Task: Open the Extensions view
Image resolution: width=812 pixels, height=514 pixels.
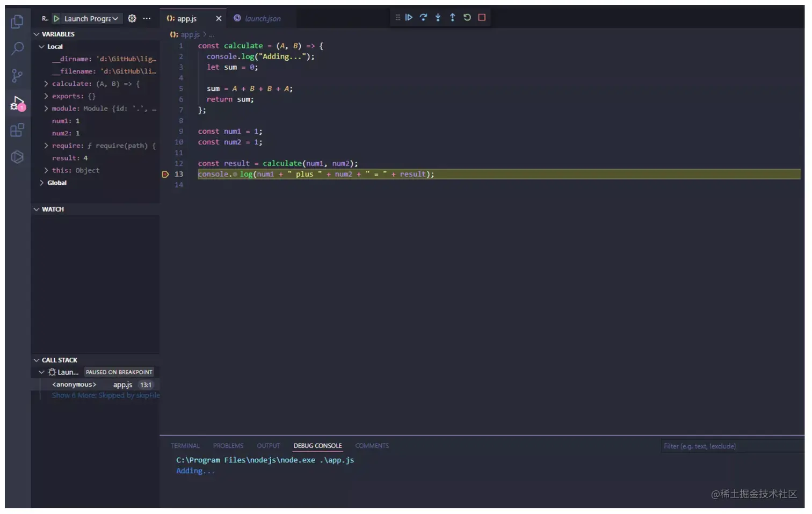Action: [17, 130]
